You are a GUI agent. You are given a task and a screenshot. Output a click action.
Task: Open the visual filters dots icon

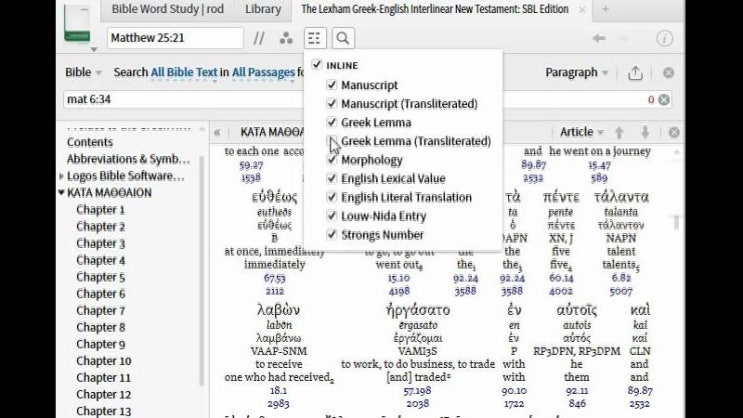point(286,39)
